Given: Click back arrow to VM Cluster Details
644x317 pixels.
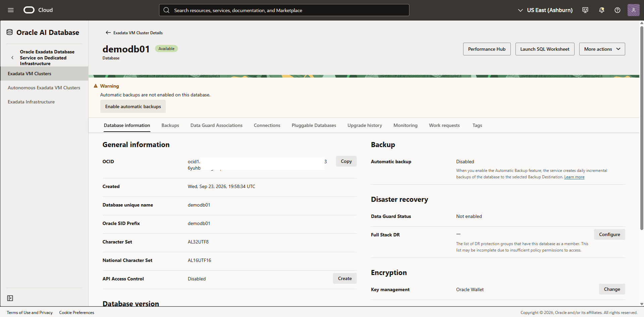Looking at the screenshot, I should click(108, 33).
